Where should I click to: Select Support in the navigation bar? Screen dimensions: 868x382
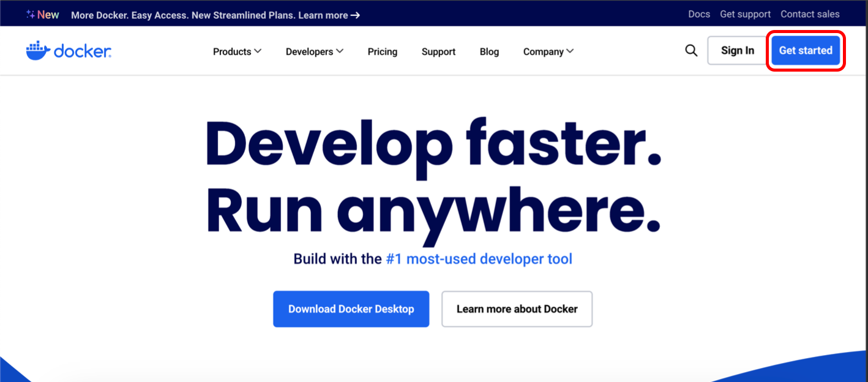coord(438,52)
